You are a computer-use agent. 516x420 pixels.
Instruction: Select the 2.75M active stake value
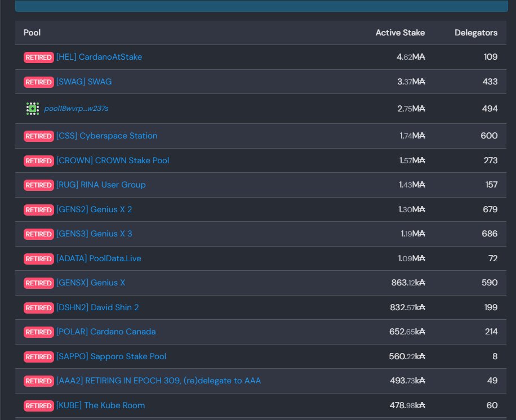point(411,109)
